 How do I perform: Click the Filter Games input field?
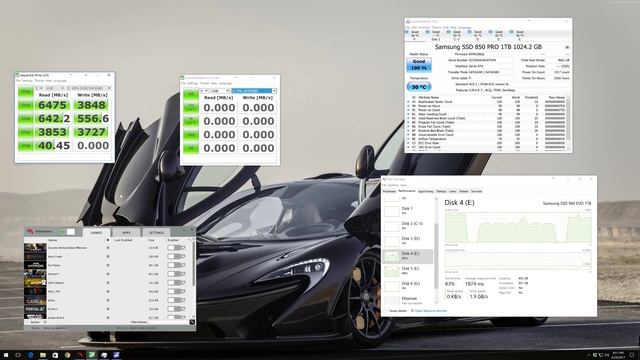tap(168, 322)
